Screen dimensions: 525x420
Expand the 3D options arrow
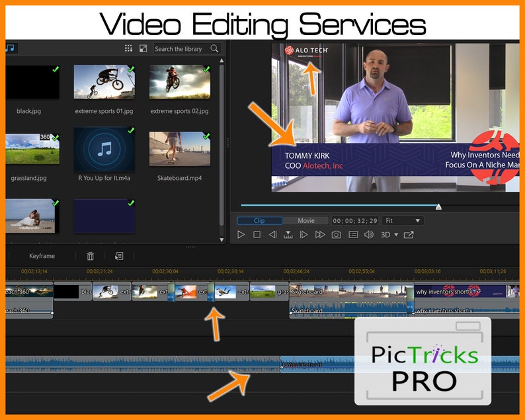(x=396, y=235)
